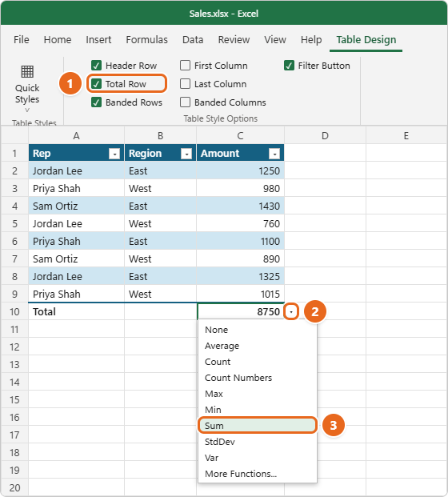Switch to the Formulas tab

[146, 40]
